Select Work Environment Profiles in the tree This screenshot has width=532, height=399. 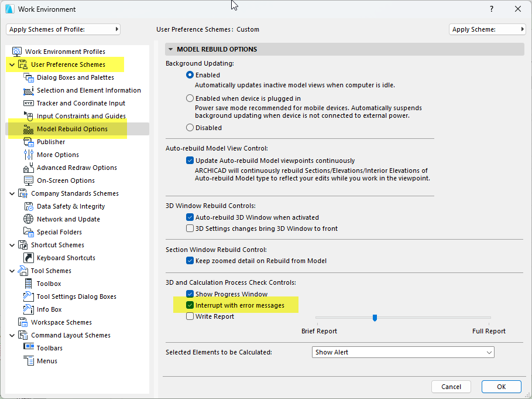[x=65, y=52]
